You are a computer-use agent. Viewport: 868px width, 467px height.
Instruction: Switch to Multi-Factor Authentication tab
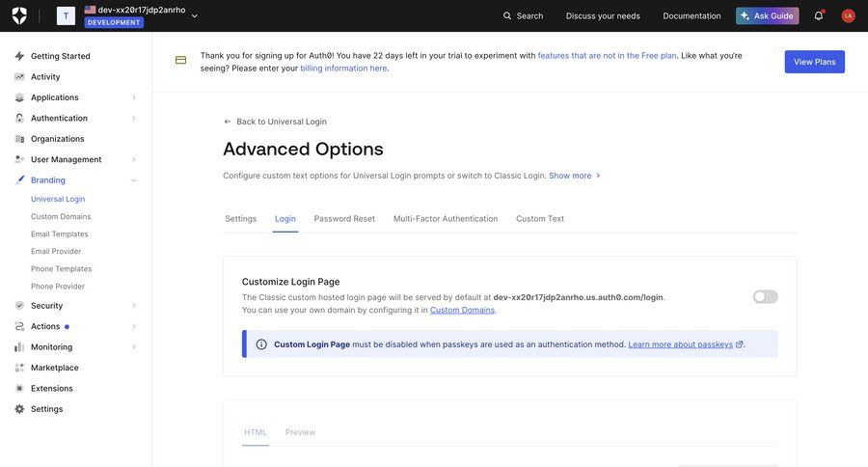point(445,219)
